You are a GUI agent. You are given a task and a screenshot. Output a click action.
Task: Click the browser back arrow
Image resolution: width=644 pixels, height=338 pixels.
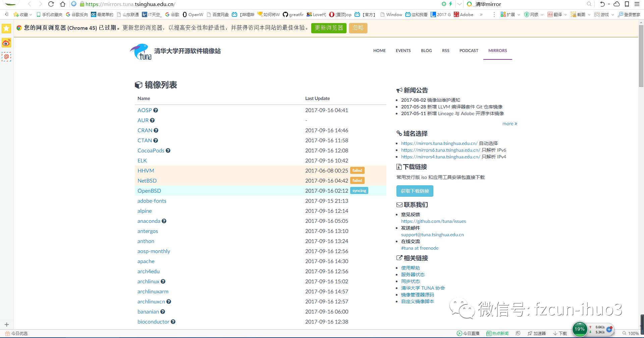[30, 4]
